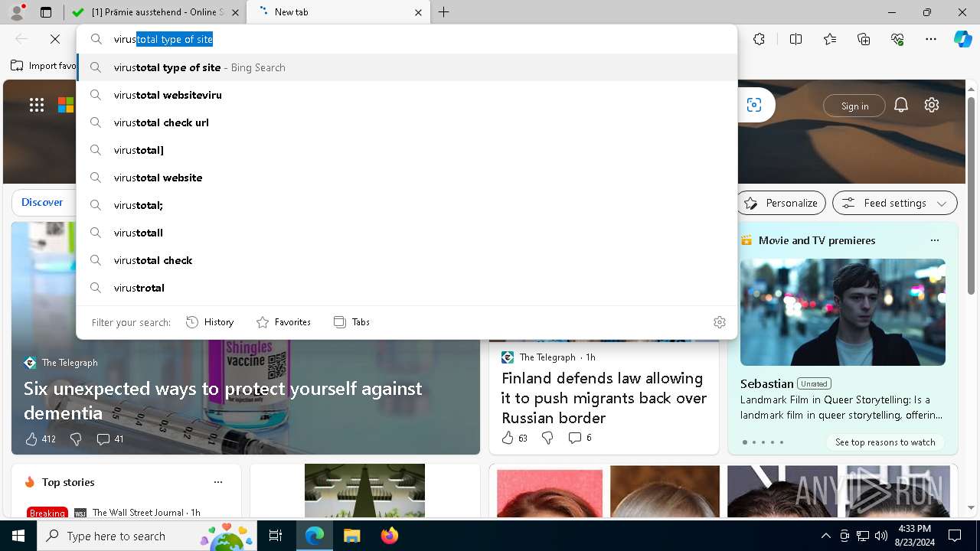Select suggestion virustotal check url
Viewport: 980px width, 551px height.
[x=407, y=122]
